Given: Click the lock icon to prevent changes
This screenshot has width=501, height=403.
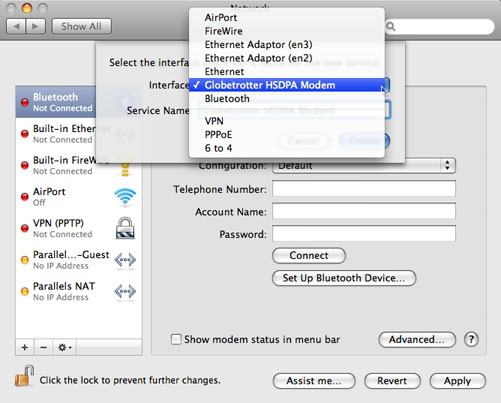Looking at the screenshot, I should pyautogui.click(x=24, y=376).
